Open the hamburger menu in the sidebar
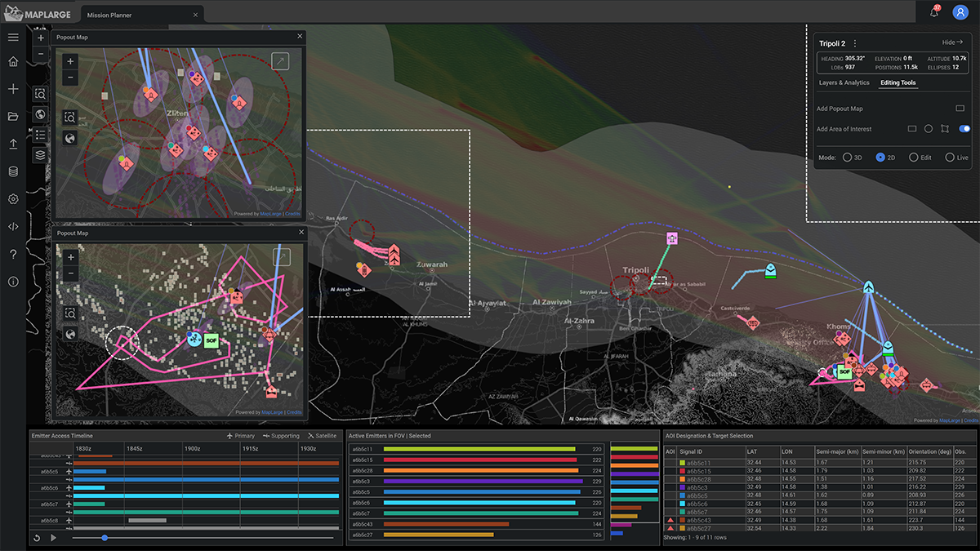Image resolution: width=980 pixels, height=551 pixels. [x=12, y=36]
